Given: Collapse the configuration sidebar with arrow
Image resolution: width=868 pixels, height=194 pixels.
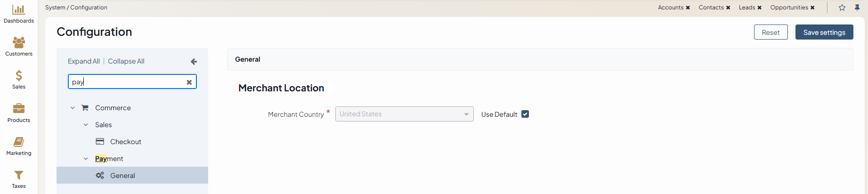Looking at the screenshot, I should pos(194,62).
